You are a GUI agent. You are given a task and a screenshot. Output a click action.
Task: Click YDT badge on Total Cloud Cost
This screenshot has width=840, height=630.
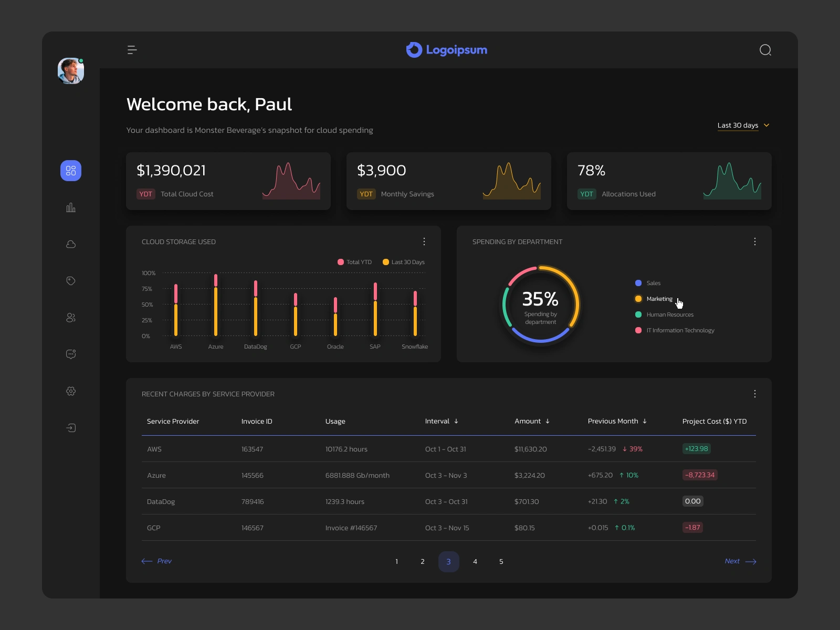coord(146,194)
